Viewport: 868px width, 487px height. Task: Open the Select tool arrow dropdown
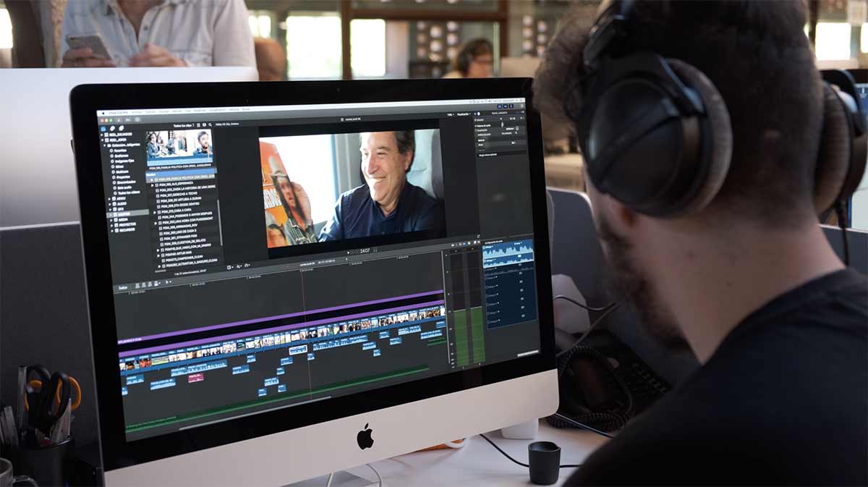click(167, 281)
